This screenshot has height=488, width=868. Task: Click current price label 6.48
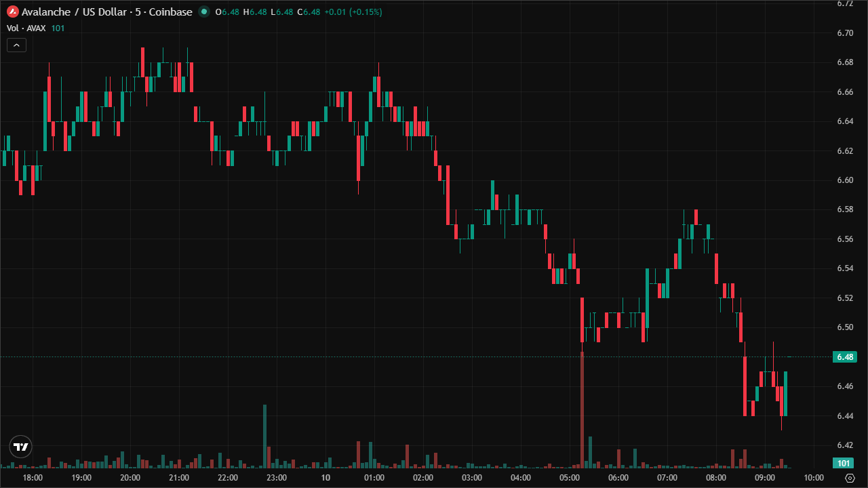tap(844, 357)
